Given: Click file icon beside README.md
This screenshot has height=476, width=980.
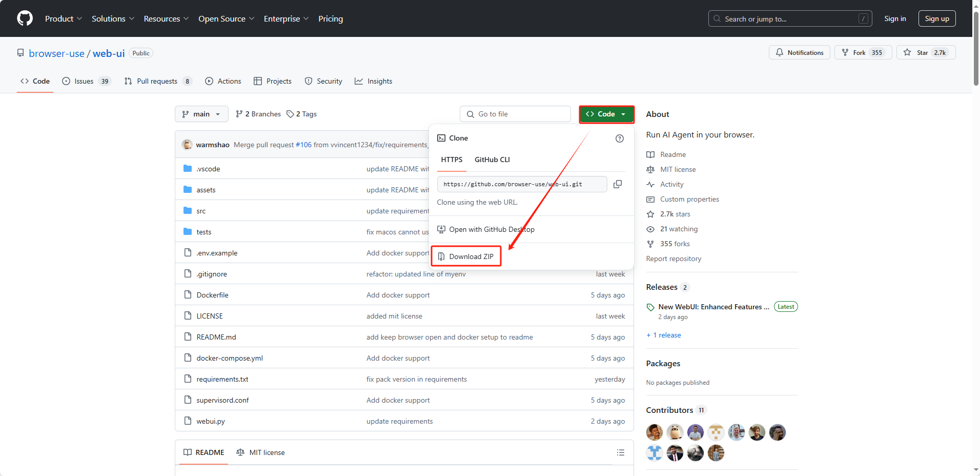Looking at the screenshot, I should click(x=188, y=337).
